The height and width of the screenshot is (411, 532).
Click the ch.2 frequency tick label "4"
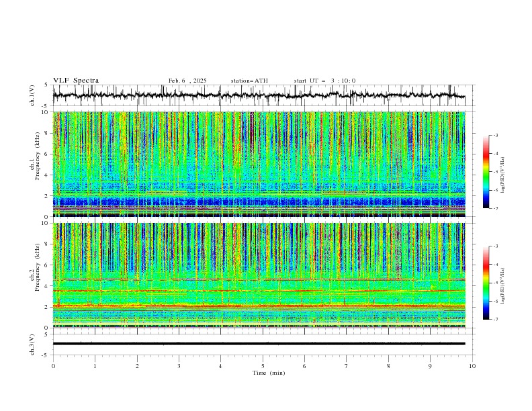click(x=47, y=286)
